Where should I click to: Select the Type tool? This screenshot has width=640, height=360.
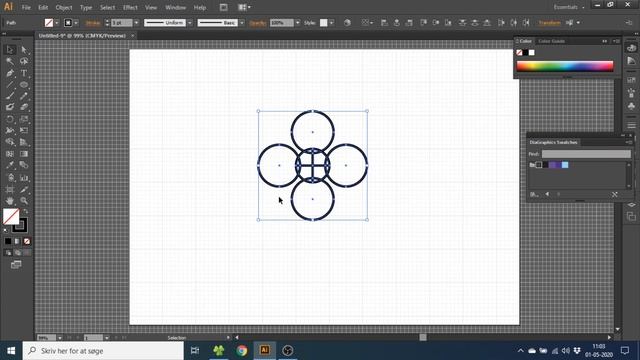[x=24, y=73]
